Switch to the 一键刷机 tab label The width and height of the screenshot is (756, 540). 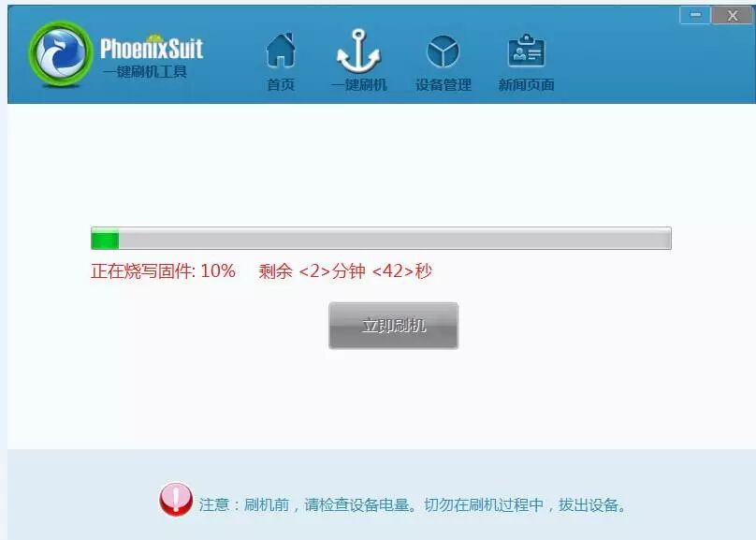pyautogui.click(x=359, y=85)
